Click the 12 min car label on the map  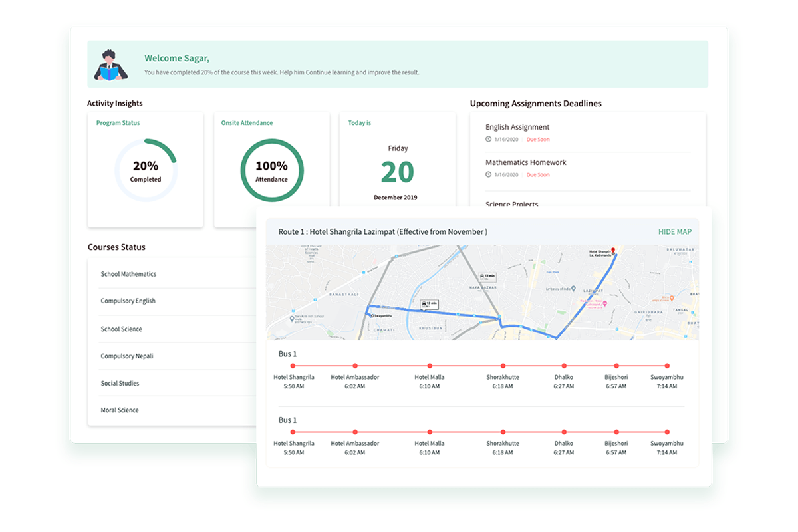click(x=429, y=304)
